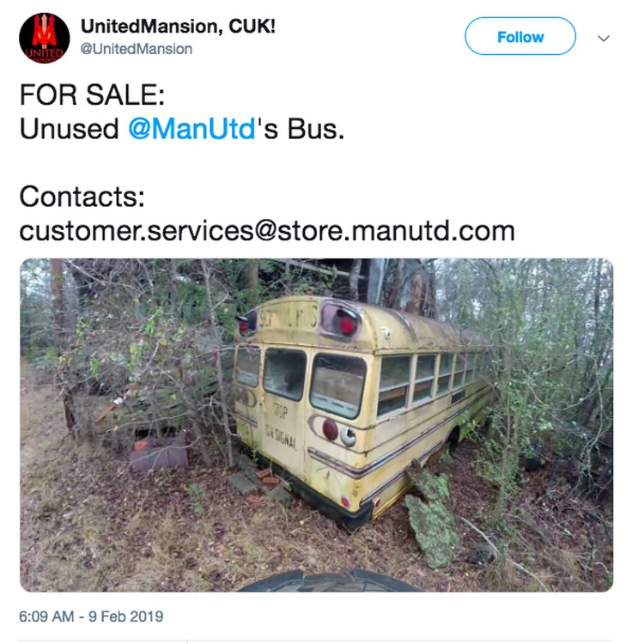The width and height of the screenshot is (644, 644).
Task: Click the "'s Bus." text after the mention
Action: [301, 129]
